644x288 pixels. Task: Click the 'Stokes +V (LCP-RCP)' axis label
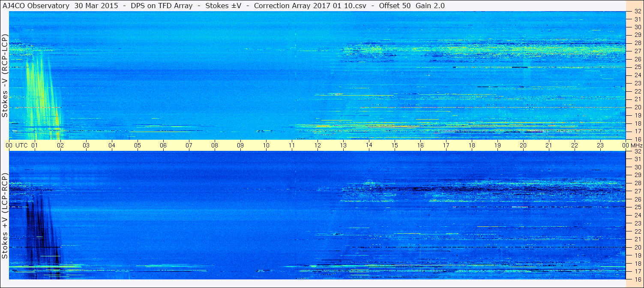point(5,216)
